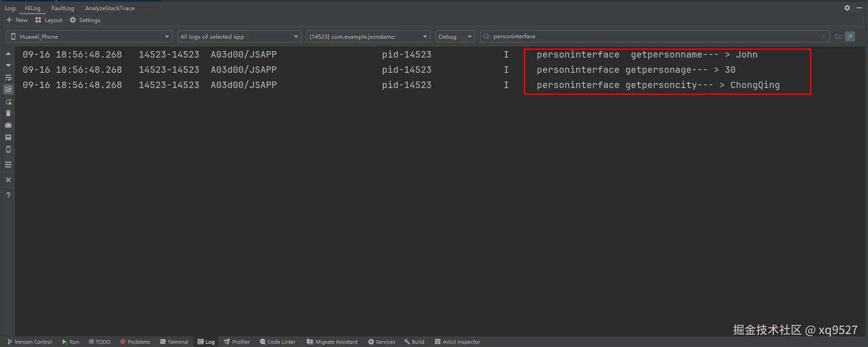The height and width of the screenshot is (347, 868).
Task: Open the ArkUI Inspector tool window
Action: tap(457, 342)
